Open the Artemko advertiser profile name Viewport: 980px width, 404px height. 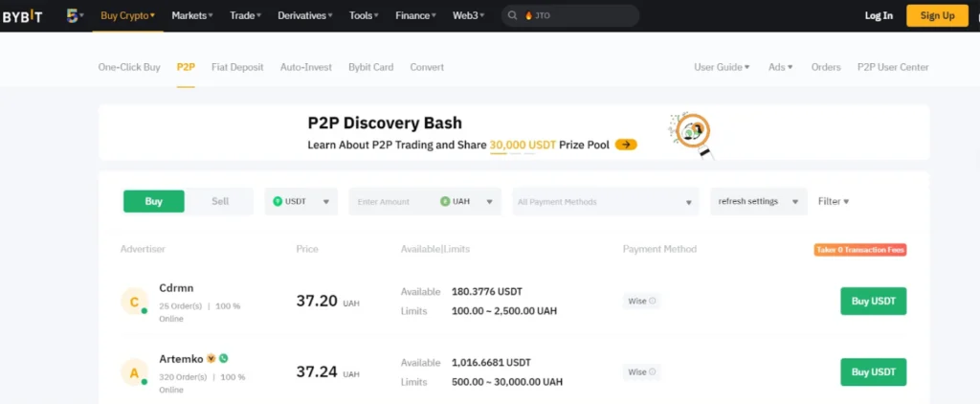click(181, 359)
